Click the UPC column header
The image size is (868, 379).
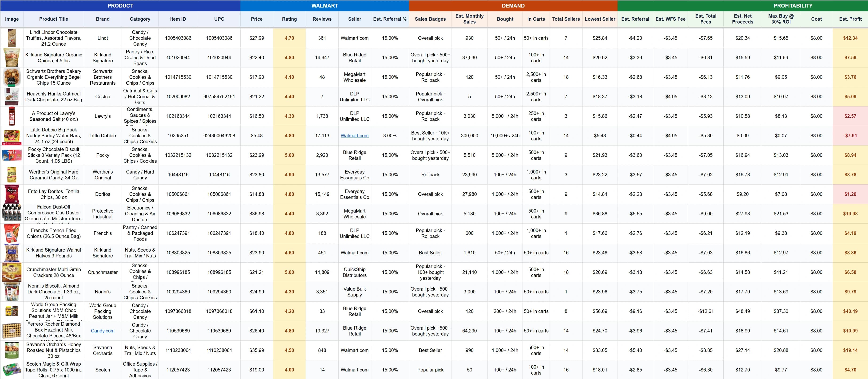(x=219, y=19)
